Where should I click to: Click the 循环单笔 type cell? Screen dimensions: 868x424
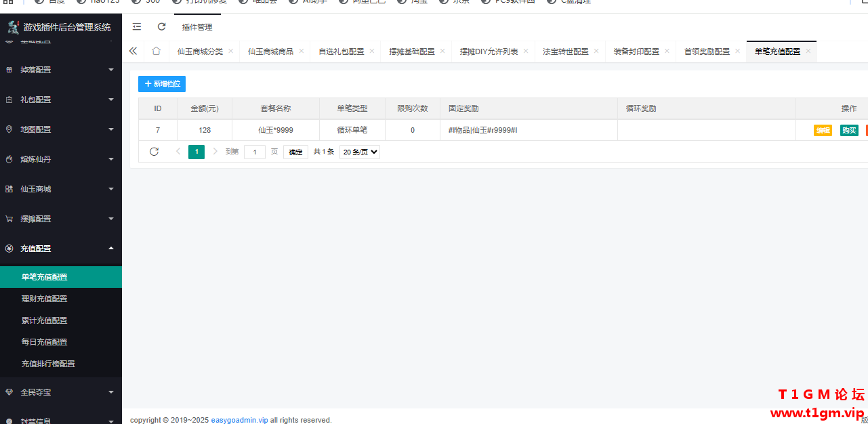(x=352, y=130)
